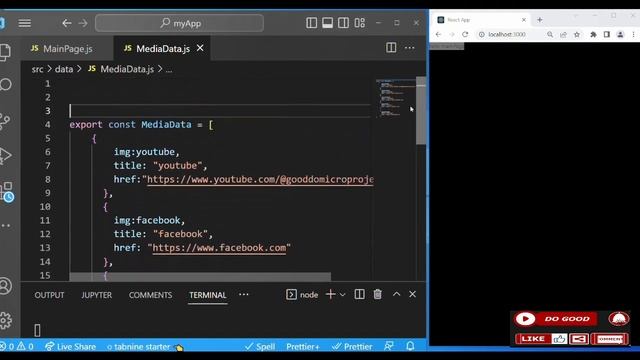Maximize the panel with chevron up
This screenshot has height=360, width=640.
point(396,294)
